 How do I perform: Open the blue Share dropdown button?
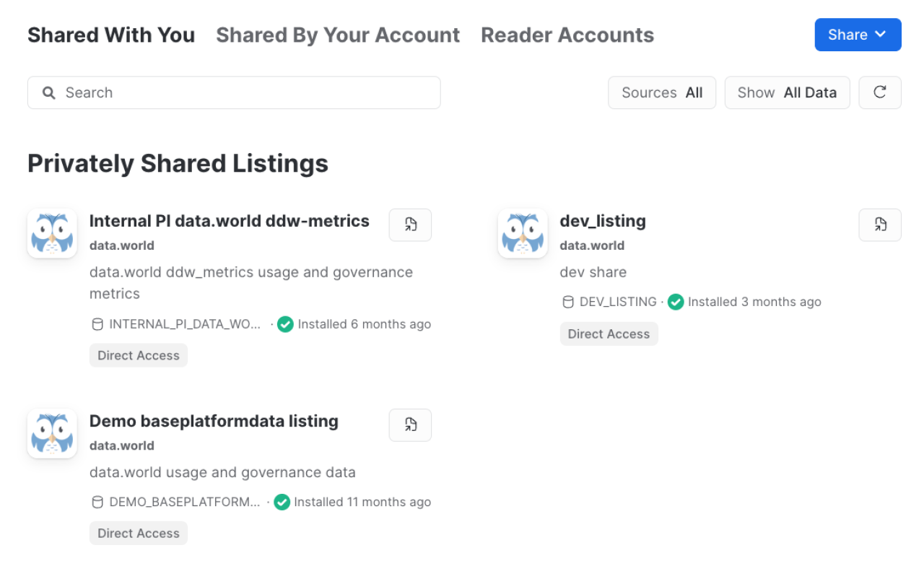click(858, 35)
